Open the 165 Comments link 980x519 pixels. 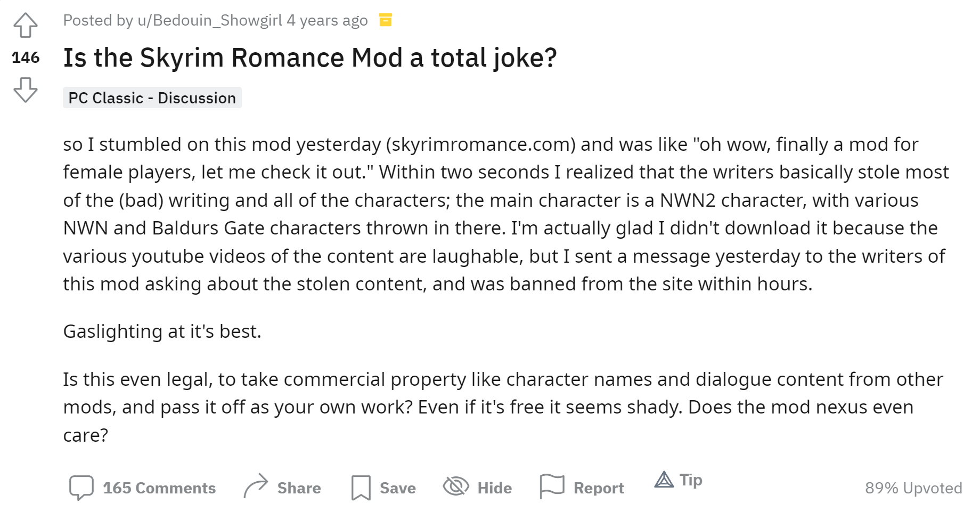coord(159,488)
